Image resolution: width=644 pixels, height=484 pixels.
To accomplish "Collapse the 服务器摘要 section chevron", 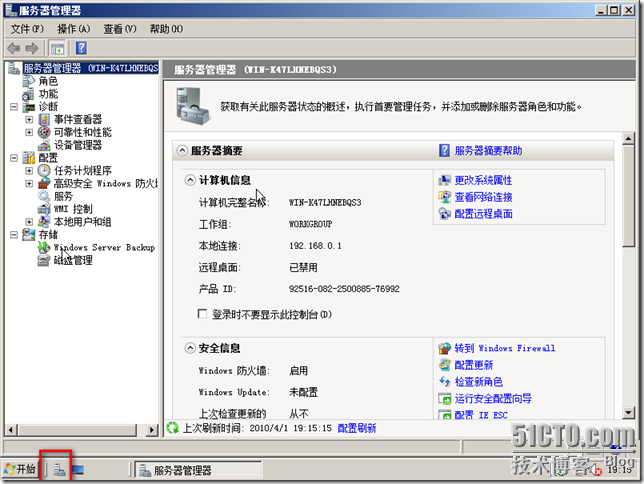I will pos(182,150).
